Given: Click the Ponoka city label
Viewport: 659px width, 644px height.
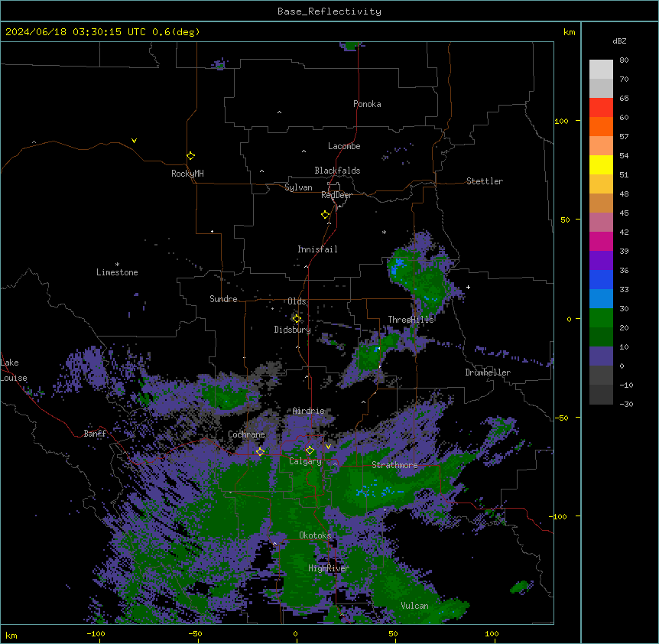Looking at the screenshot, I should pos(367,104).
